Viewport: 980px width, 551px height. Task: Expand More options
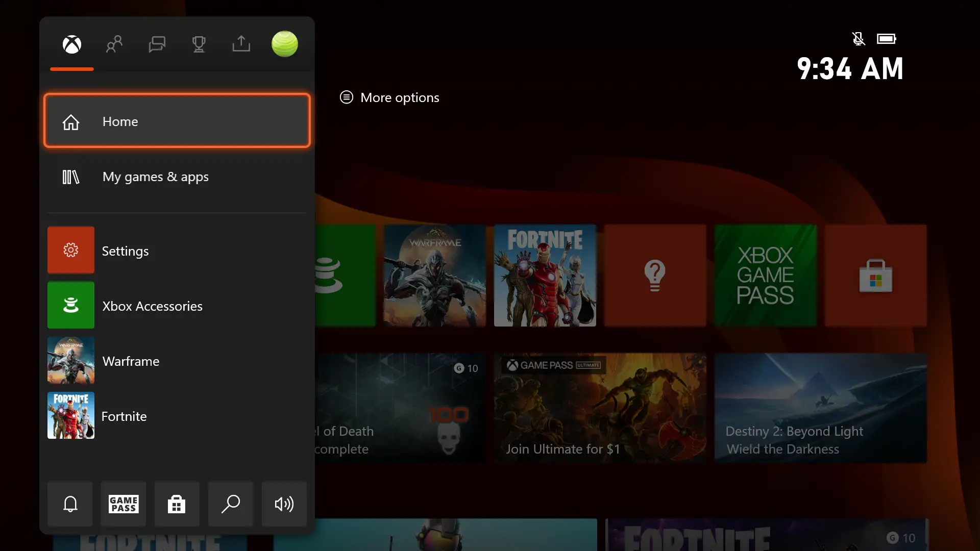point(389,97)
